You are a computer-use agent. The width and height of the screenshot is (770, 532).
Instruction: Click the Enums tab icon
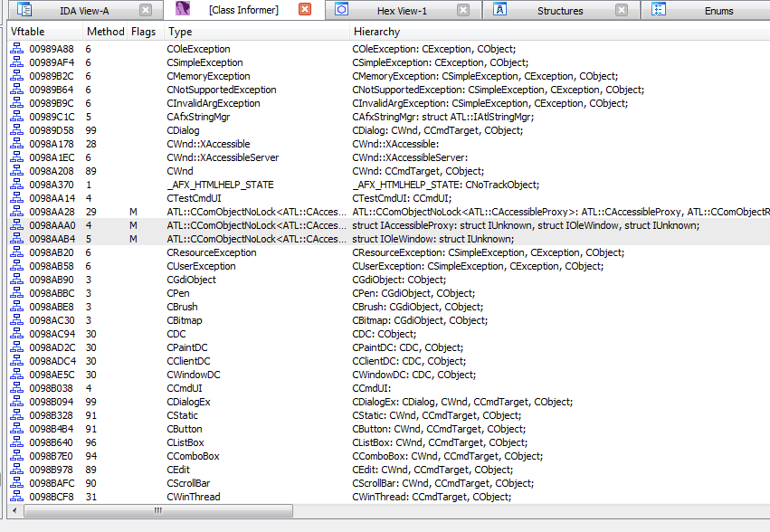(659, 10)
